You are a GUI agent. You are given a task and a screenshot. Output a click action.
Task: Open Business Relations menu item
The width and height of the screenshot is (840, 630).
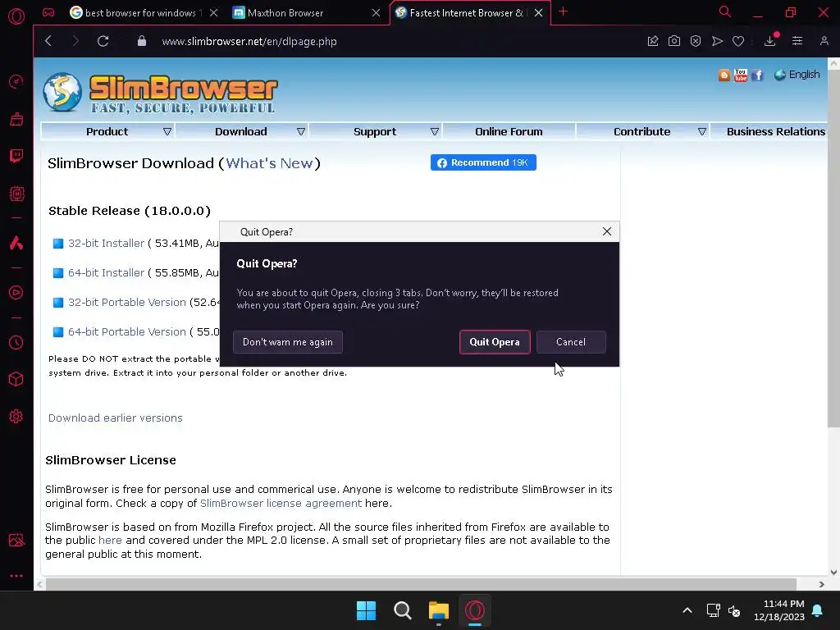click(x=775, y=132)
